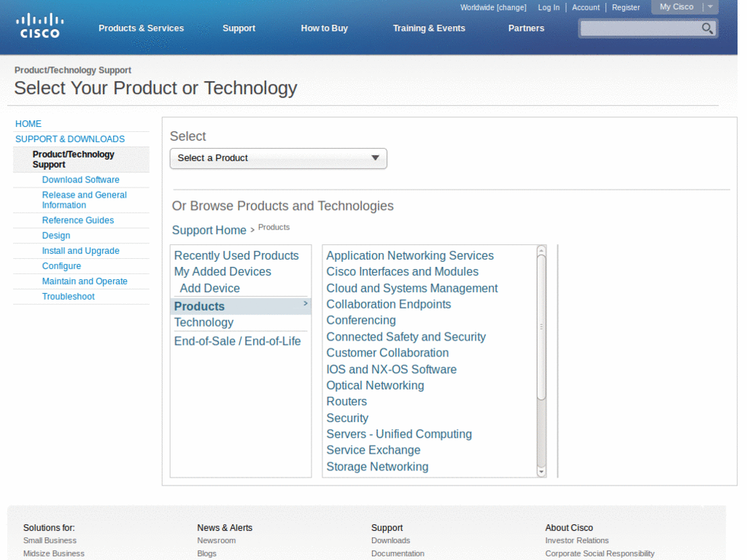Click the search magnifier icon
The height and width of the screenshot is (560, 747).
[x=708, y=28]
